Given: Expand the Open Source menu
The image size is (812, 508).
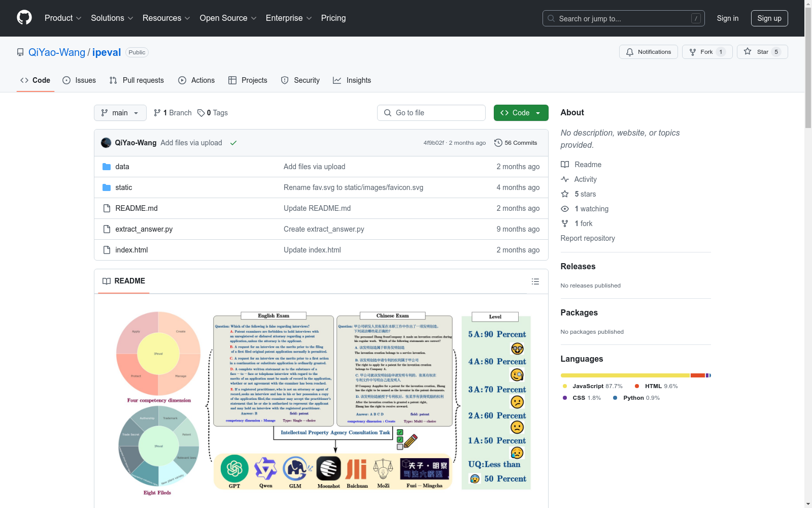Looking at the screenshot, I should pos(228,18).
